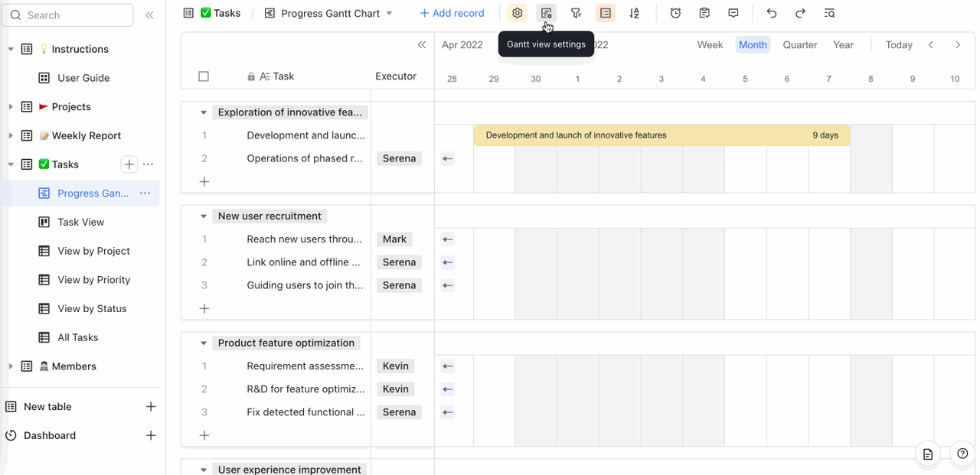Switch timeline scale to Quarter
Image resolution: width=980 pixels, height=475 pixels.
799,45
